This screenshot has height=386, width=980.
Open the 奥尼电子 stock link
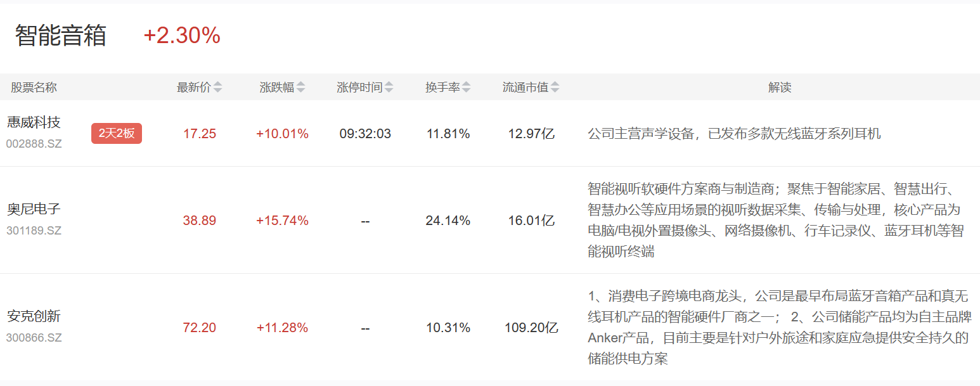34,209
